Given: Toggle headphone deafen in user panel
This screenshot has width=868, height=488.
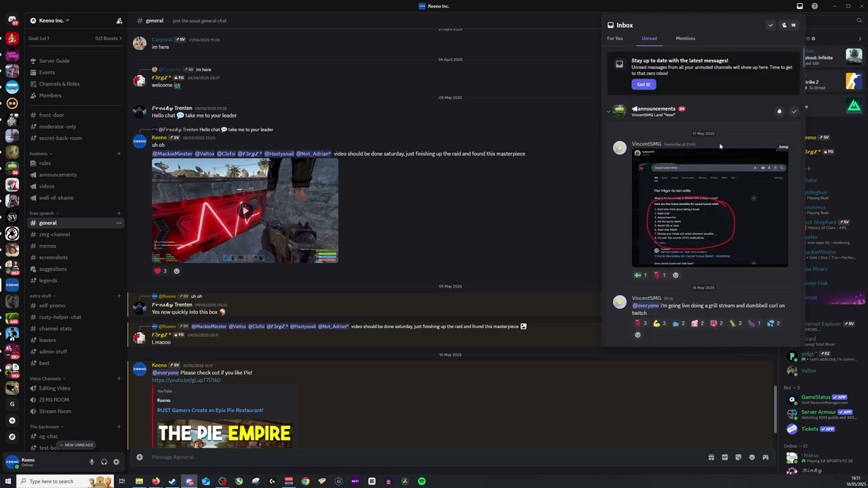Looking at the screenshot, I should point(104,462).
